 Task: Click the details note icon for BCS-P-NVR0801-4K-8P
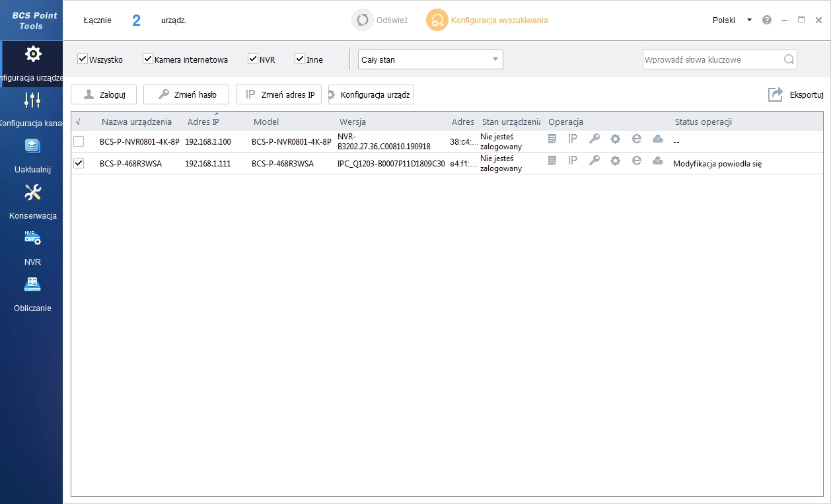(x=552, y=139)
